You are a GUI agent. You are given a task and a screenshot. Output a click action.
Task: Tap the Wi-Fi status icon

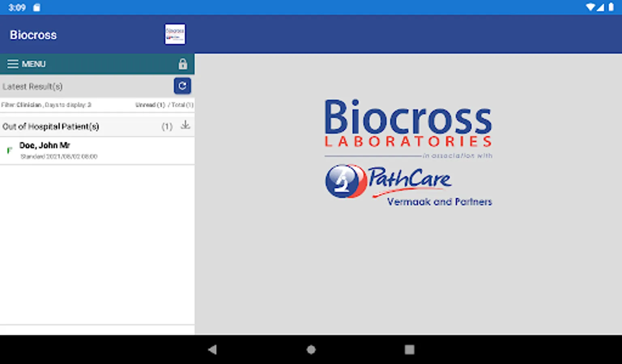tap(590, 7)
